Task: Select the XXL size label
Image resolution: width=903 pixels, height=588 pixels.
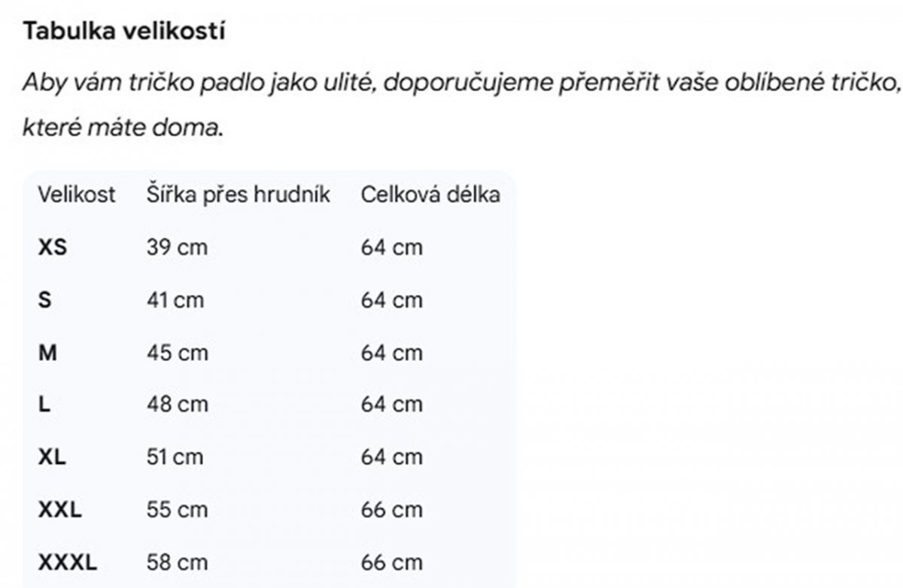Action: click(59, 509)
